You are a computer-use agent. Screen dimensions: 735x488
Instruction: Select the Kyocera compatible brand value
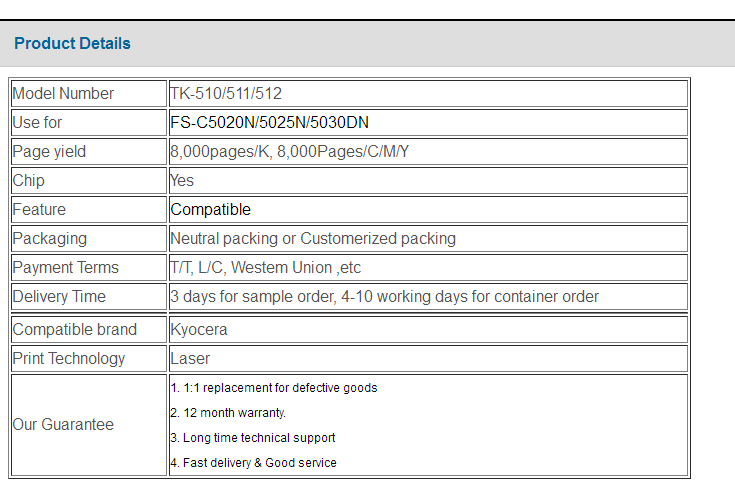tap(199, 330)
